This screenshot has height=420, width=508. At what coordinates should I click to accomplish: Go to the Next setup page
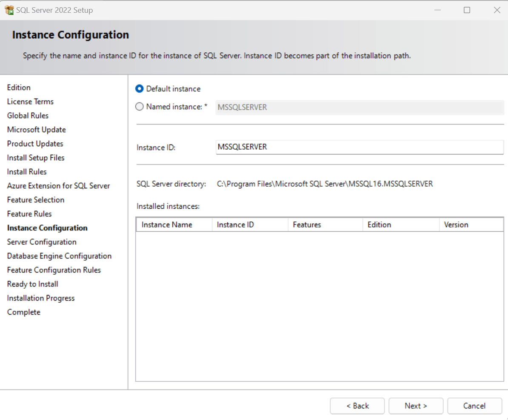point(416,406)
